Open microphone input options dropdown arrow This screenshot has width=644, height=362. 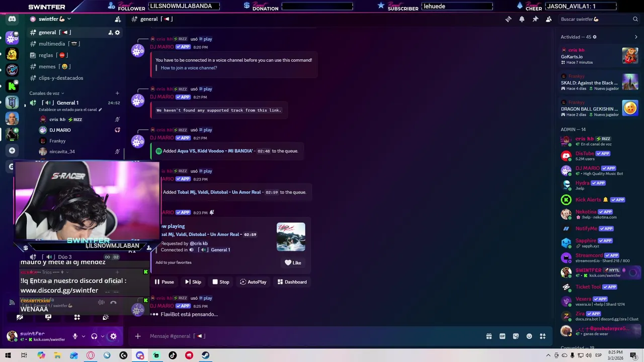pos(84,336)
